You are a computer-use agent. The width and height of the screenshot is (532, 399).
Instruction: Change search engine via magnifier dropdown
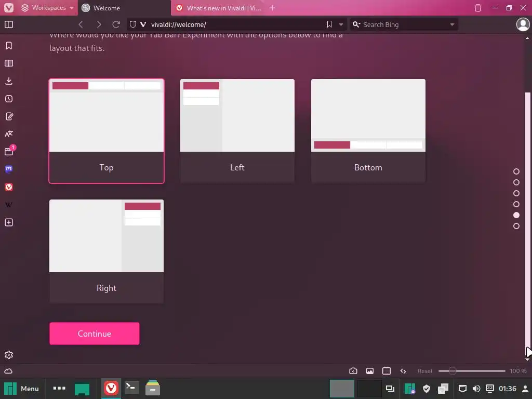tap(356, 24)
